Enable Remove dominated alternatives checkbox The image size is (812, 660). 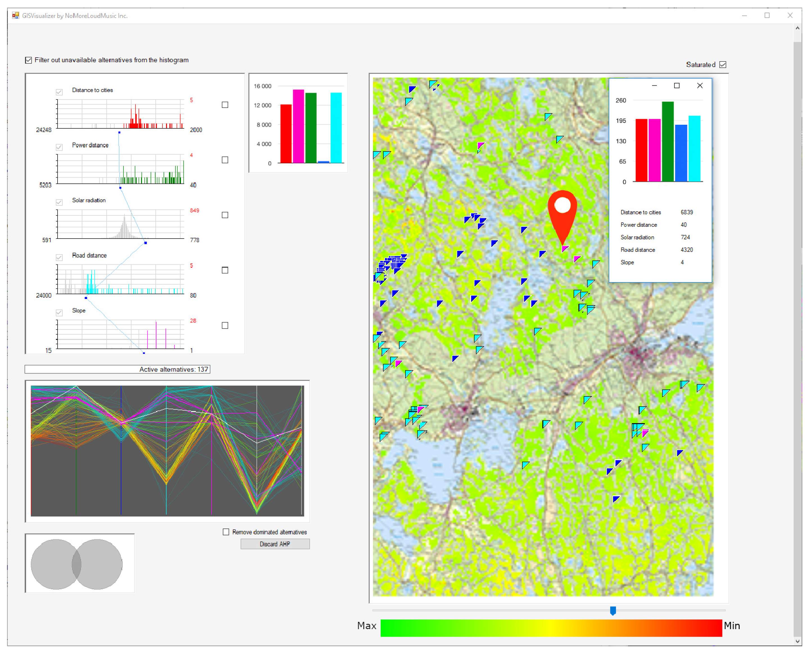pos(226,532)
